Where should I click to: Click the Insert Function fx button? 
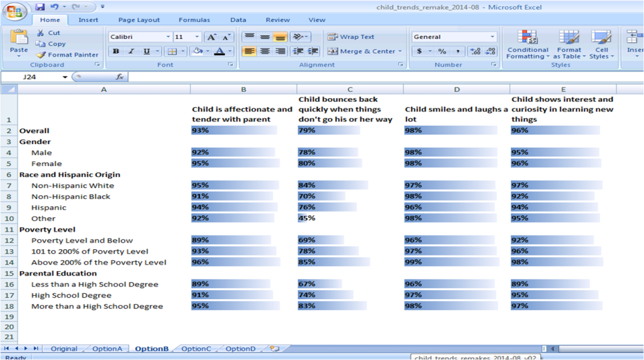coord(119,77)
